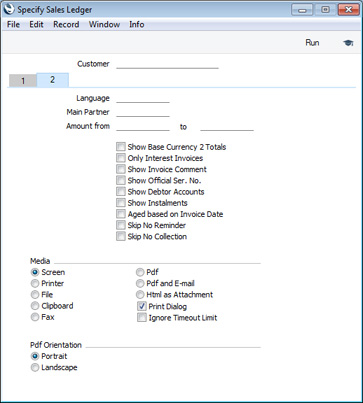Enable Show Invoice Comment option
This screenshot has height=403, width=363.
(121, 169)
